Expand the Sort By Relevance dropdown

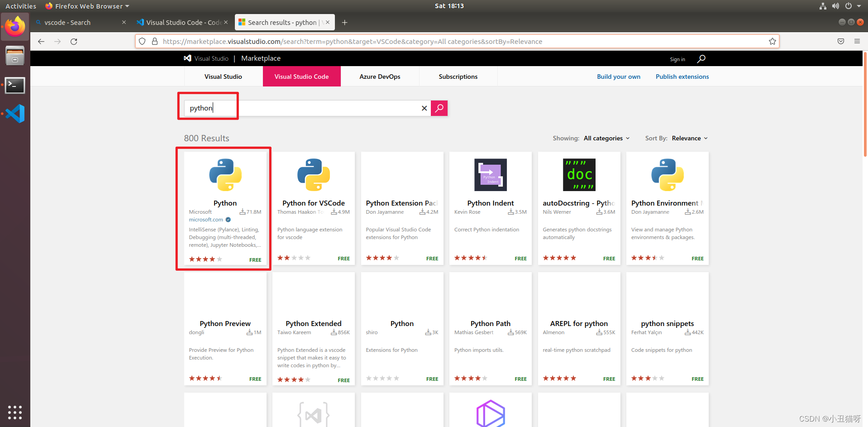(690, 138)
